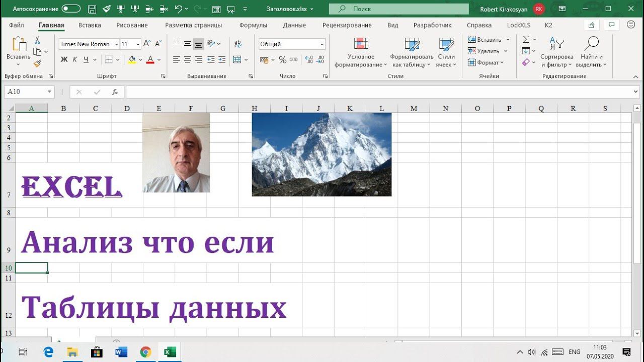
Task: Open the Разработчик tab
Action: 432,25
